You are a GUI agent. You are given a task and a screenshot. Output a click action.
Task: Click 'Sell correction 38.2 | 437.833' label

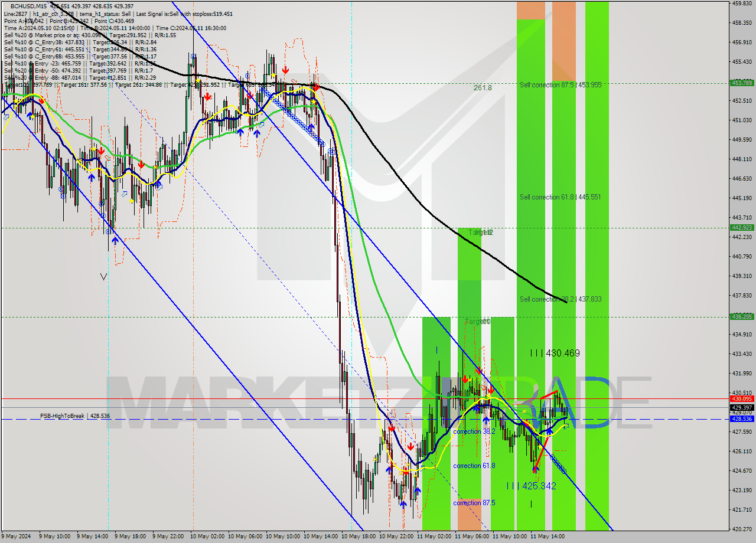pos(561,299)
